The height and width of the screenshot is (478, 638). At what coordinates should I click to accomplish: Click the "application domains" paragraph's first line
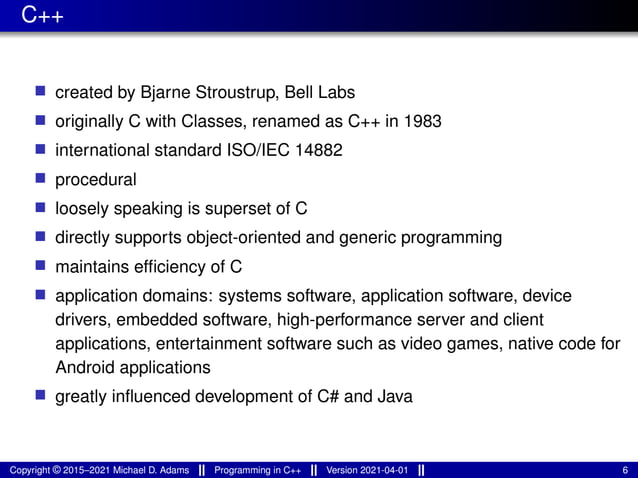(313, 296)
